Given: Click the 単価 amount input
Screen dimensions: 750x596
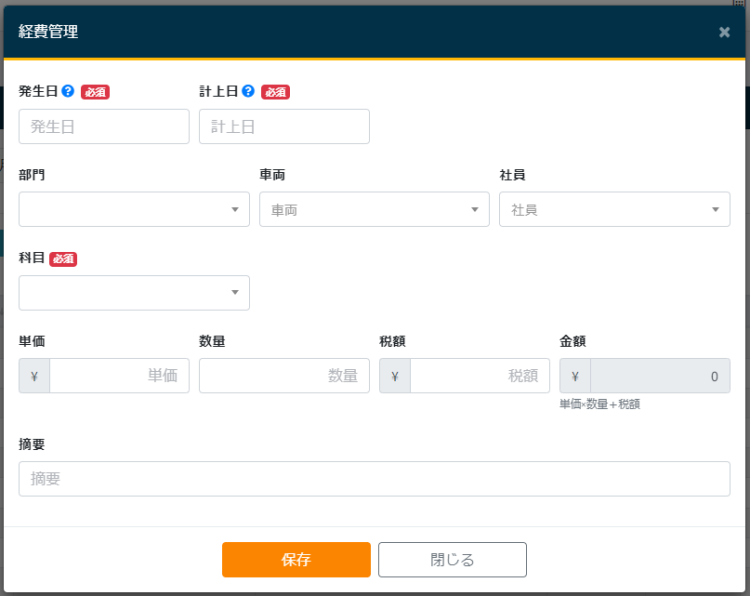Looking at the screenshot, I should tap(119, 376).
